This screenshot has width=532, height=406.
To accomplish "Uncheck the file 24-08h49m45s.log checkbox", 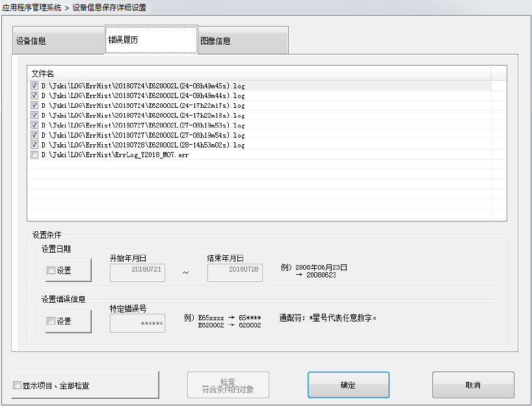I will click(x=34, y=85).
